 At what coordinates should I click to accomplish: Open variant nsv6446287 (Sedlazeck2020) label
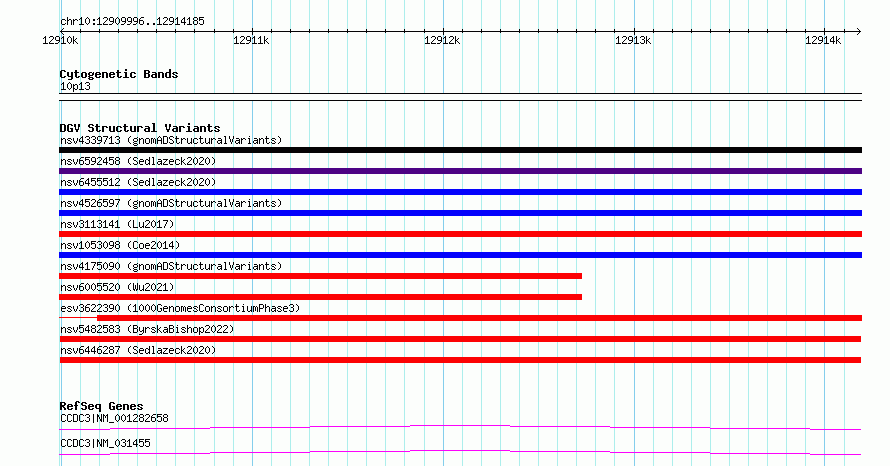(x=138, y=350)
